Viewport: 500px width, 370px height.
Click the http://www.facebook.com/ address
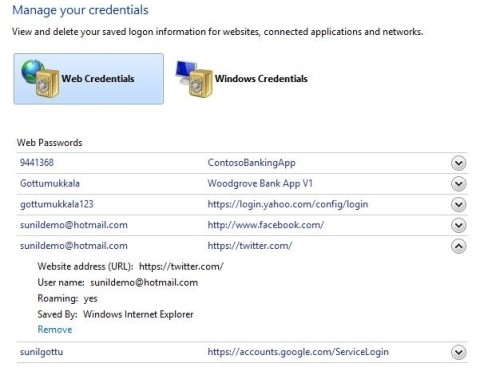(266, 225)
